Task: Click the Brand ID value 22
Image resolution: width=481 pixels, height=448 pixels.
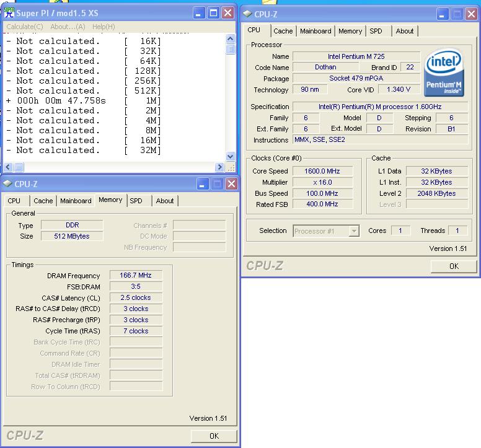Action: click(x=410, y=67)
